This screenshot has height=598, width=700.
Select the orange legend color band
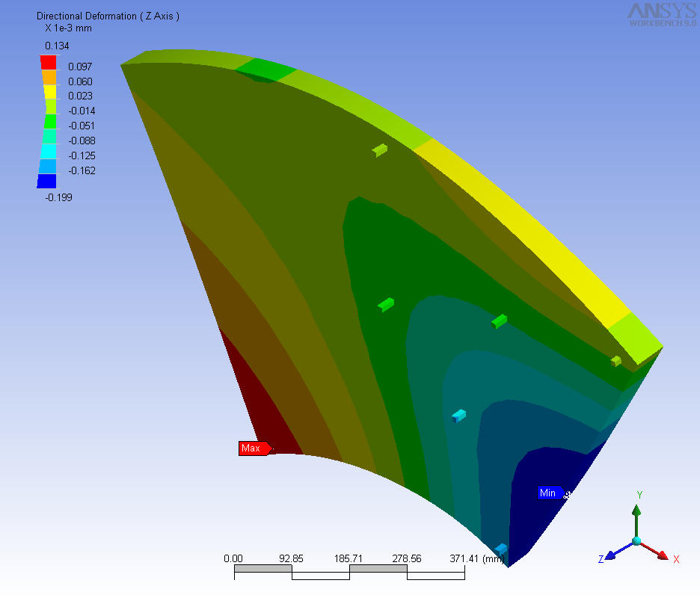point(49,77)
